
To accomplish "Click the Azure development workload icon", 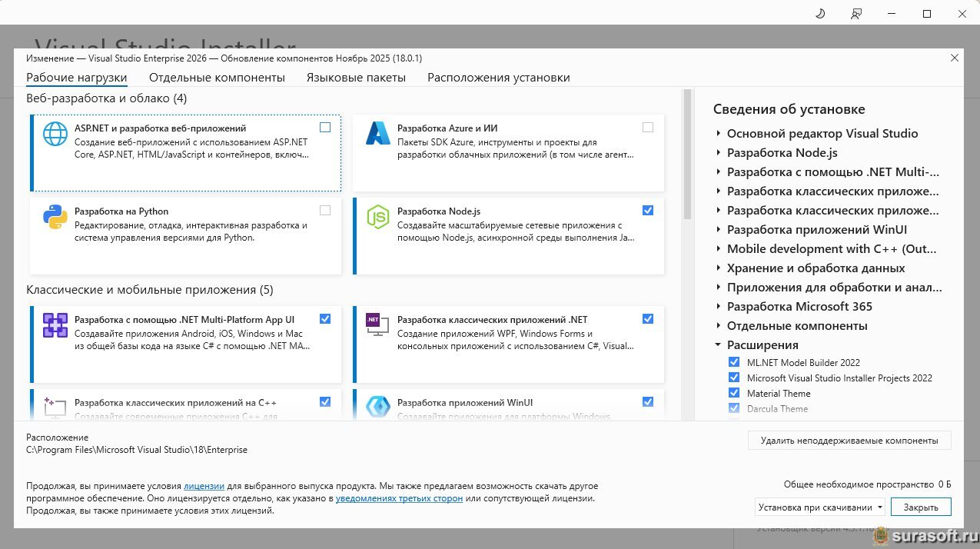I will coord(378,134).
